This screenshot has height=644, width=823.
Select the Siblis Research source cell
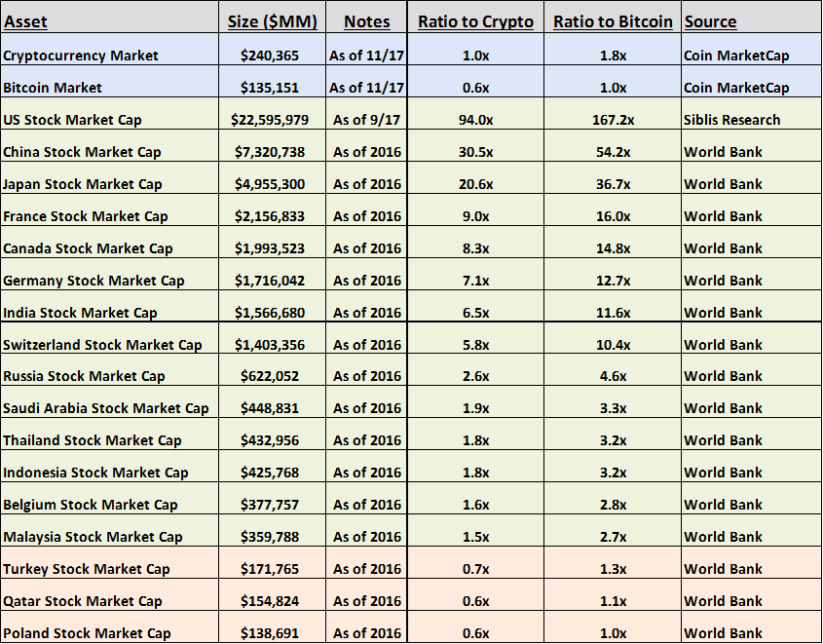pos(732,120)
